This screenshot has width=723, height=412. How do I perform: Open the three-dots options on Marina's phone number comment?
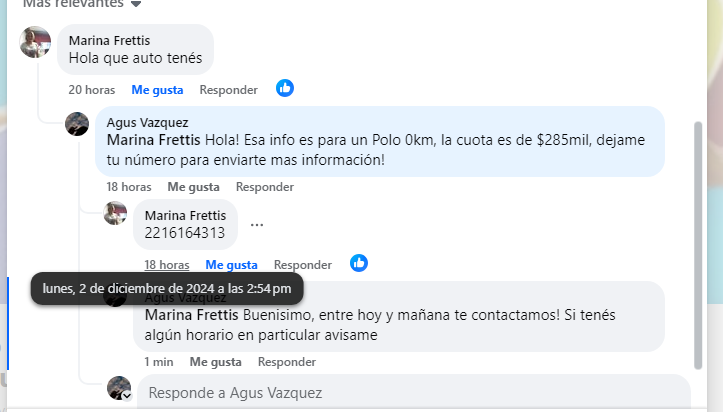click(x=257, y=224)
